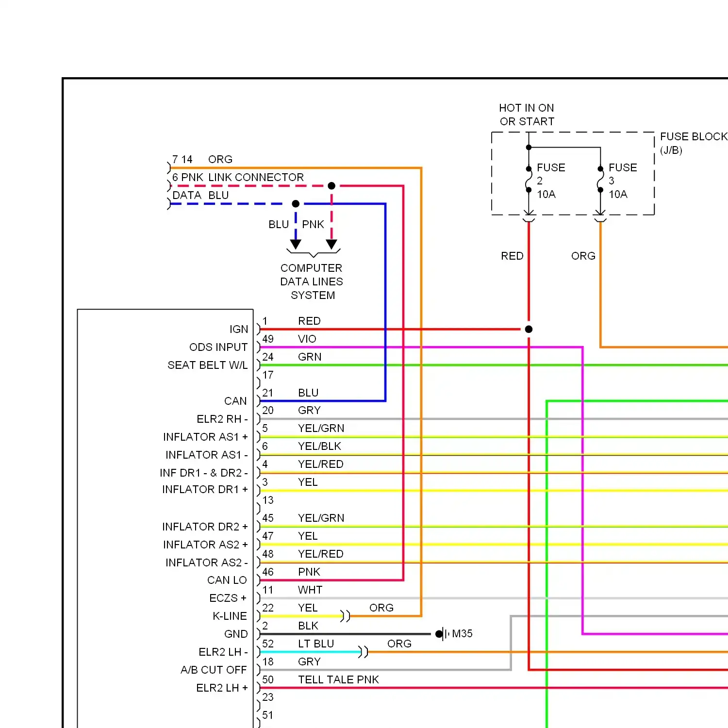Click pin number 50
Image resolution: width=728 pixels, height=728 pixels.
268,679
